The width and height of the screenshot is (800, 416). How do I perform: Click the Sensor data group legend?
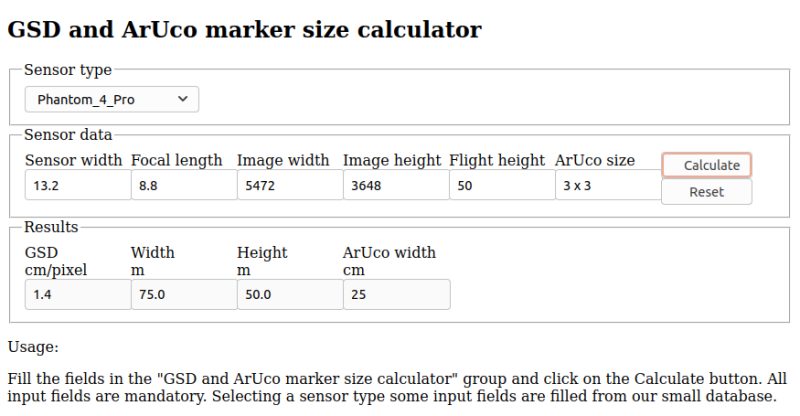coord(68,135)
